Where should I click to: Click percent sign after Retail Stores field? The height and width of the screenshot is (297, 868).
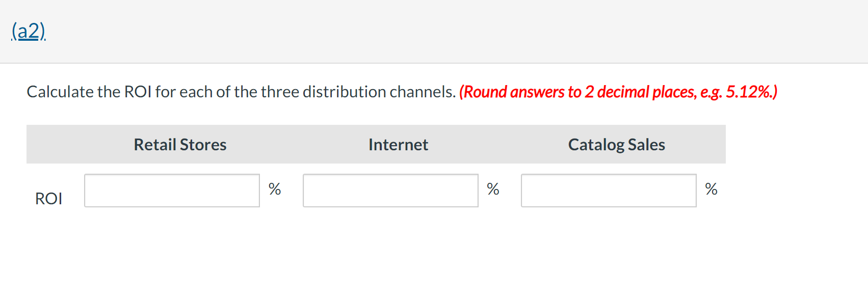coord(275,189)
